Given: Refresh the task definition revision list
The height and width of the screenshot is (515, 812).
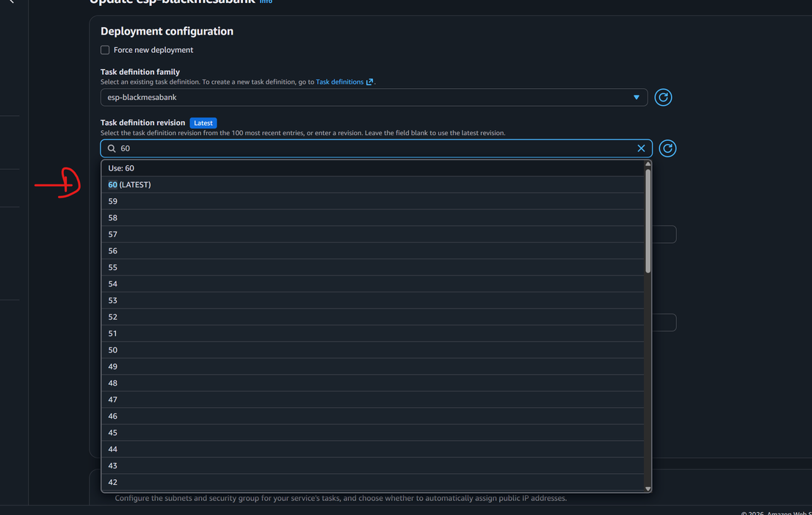Looking at the screenshot, I should pyautogui.click(x=667, y=148).
